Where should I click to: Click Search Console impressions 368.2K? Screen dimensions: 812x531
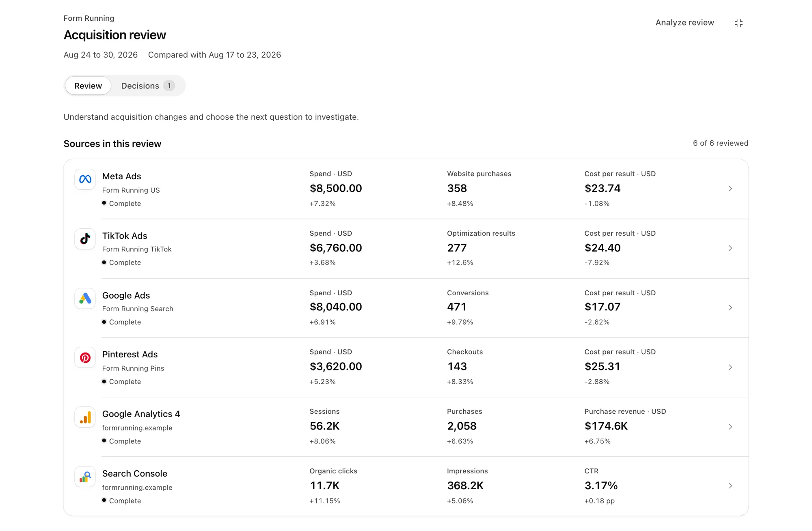465,486
